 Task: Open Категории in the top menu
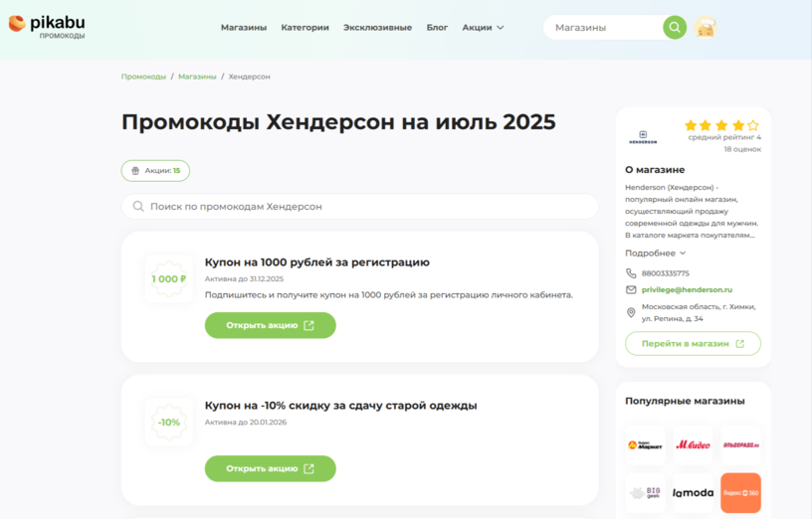click(305, 28)
